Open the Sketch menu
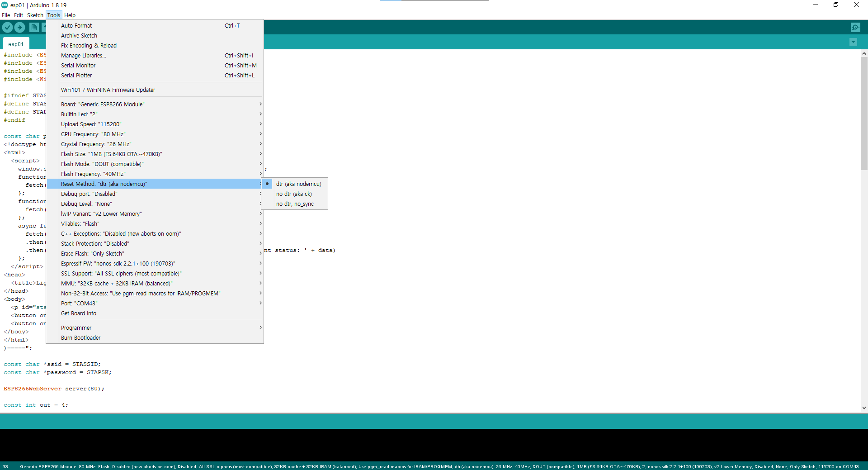Screen dimensions: 868x470 tap(35, 15)
